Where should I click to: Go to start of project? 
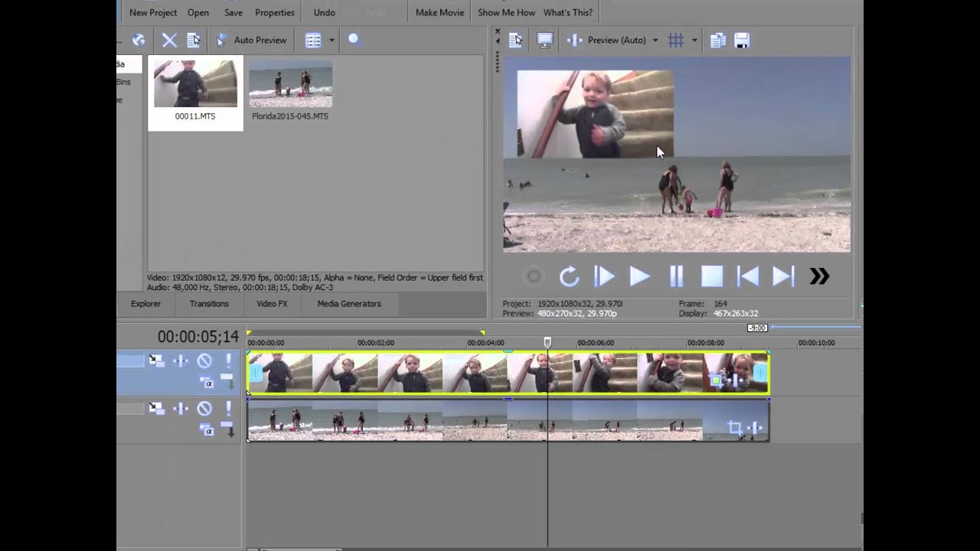tap(747, 276)
